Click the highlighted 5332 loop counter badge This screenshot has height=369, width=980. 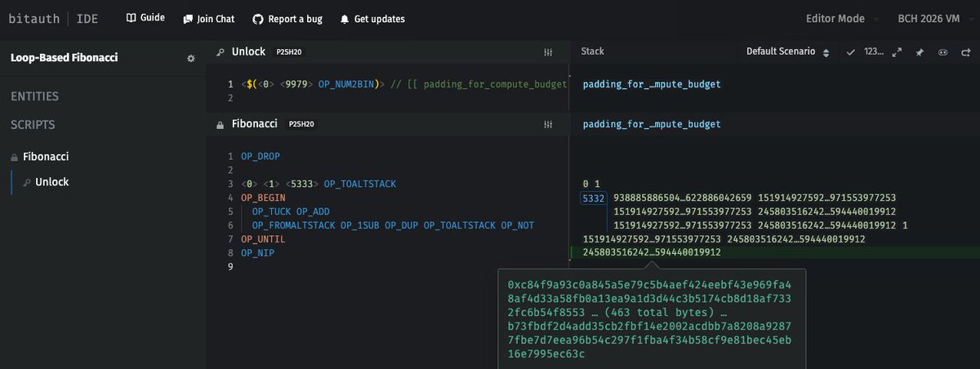point(593,198)
